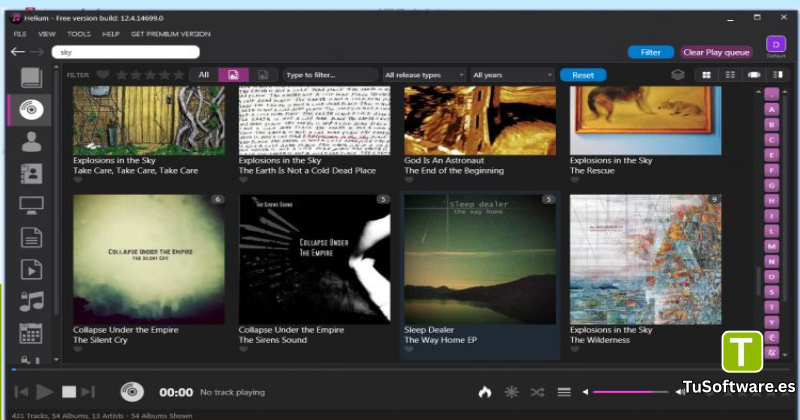800x420 pixels.
Task: Open the locked music note icon in sidebar
Action: (31, 301)
